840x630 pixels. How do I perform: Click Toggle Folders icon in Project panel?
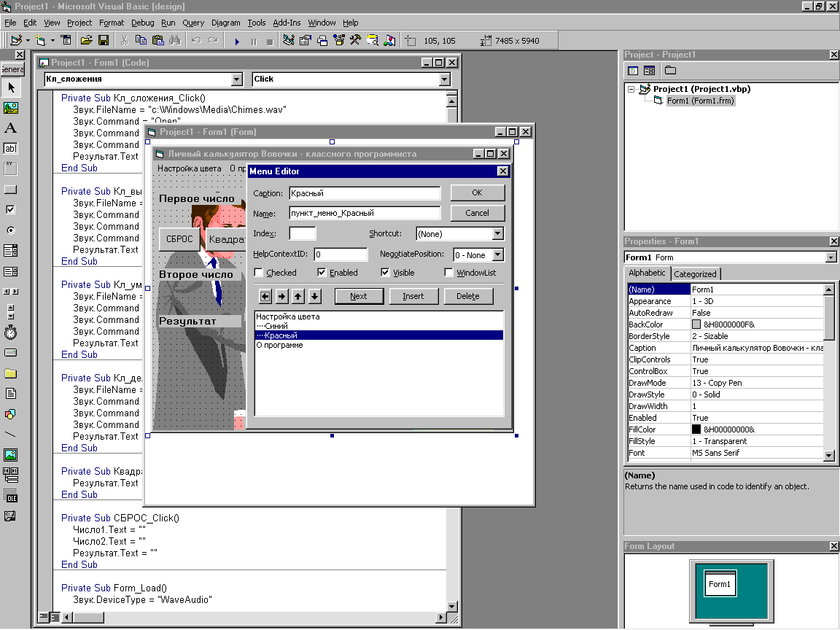pos(669,71)
